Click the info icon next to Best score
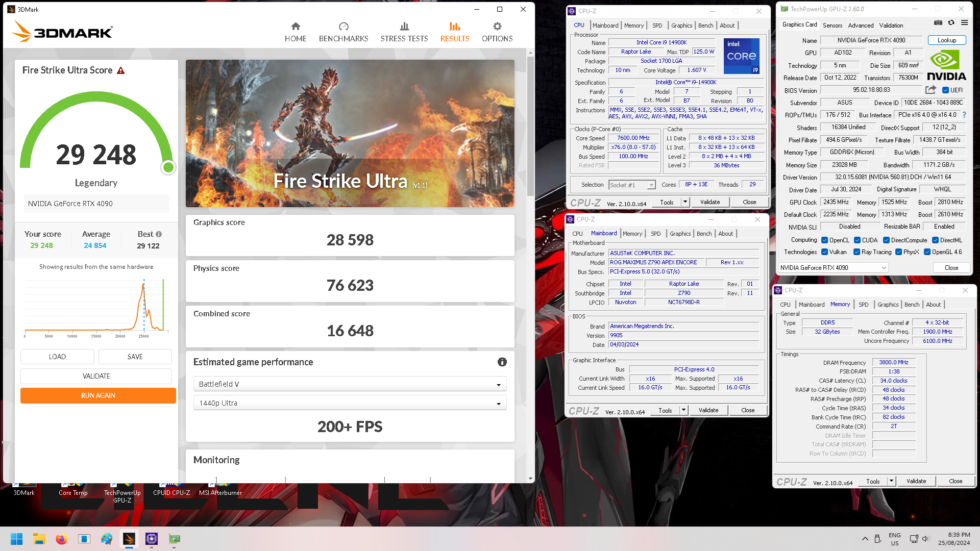 click(x=159, y=234)
